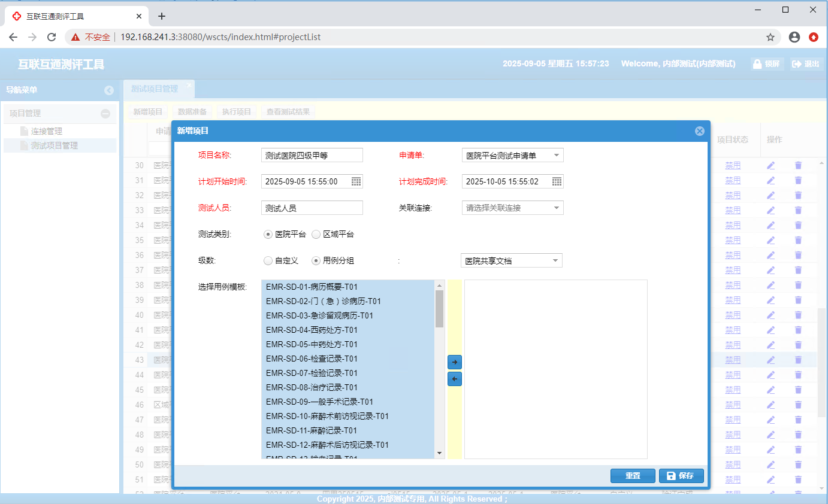Choose 自定义 level radio option
The width and height of the screenshot is (828, 504).
tap(268, 261)
